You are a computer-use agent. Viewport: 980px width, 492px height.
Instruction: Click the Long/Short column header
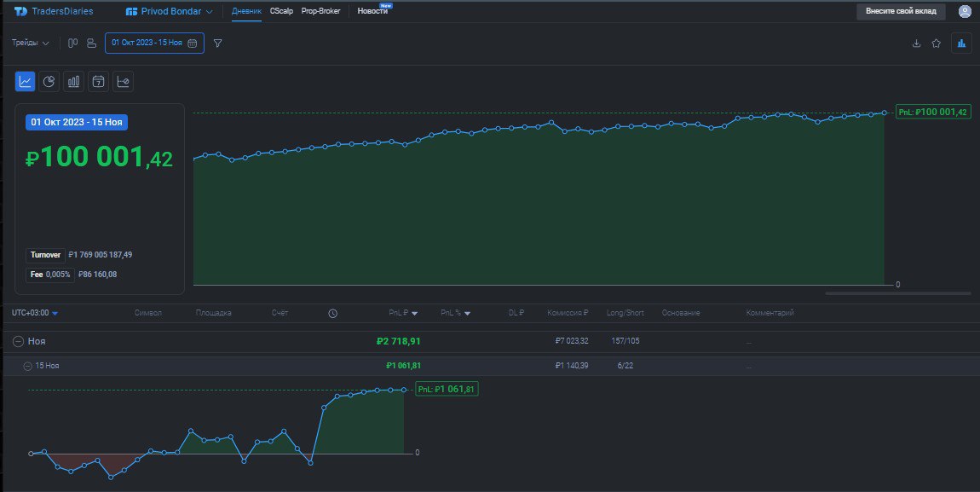point(625,313)
